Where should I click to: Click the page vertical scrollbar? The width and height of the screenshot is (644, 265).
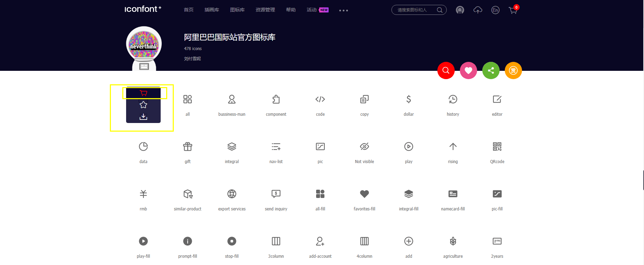[x=643, y=180]
